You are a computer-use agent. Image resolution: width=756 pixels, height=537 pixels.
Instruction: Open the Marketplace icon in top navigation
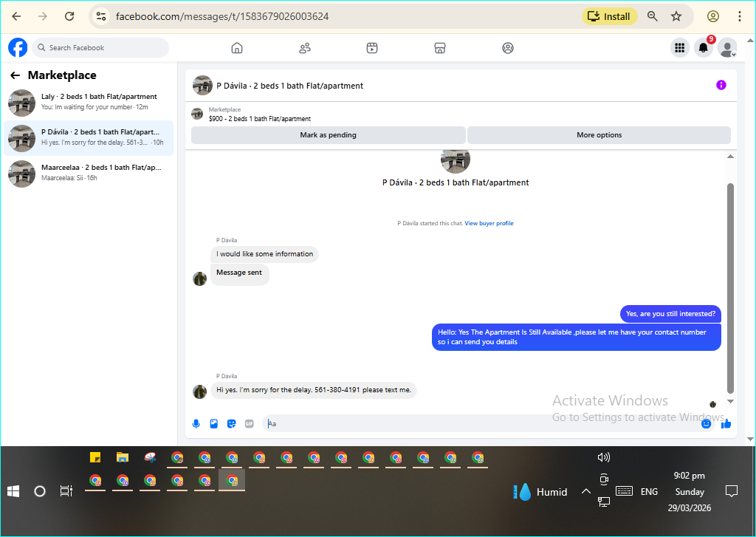pyautogui.click(x=440, y=48)
